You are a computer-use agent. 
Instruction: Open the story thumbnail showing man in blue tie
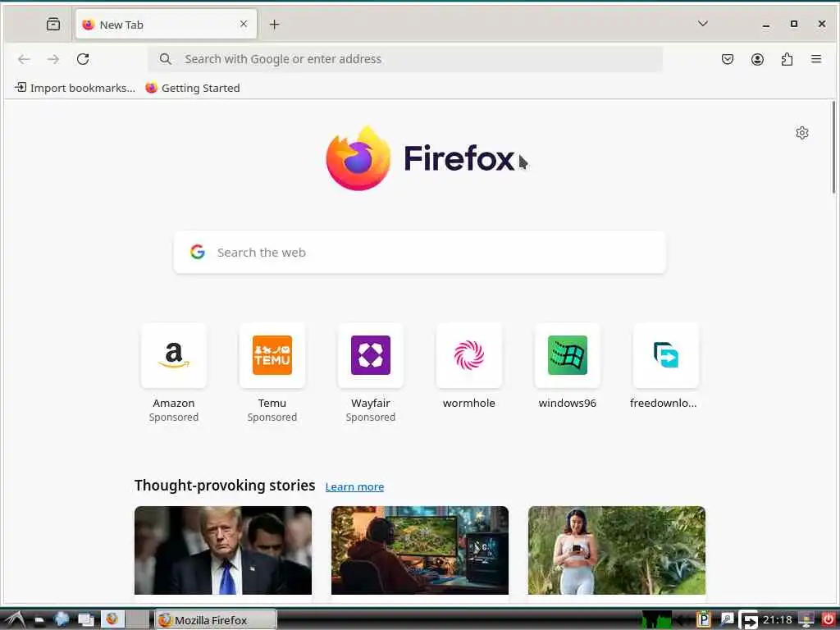(x=223, y=550)
